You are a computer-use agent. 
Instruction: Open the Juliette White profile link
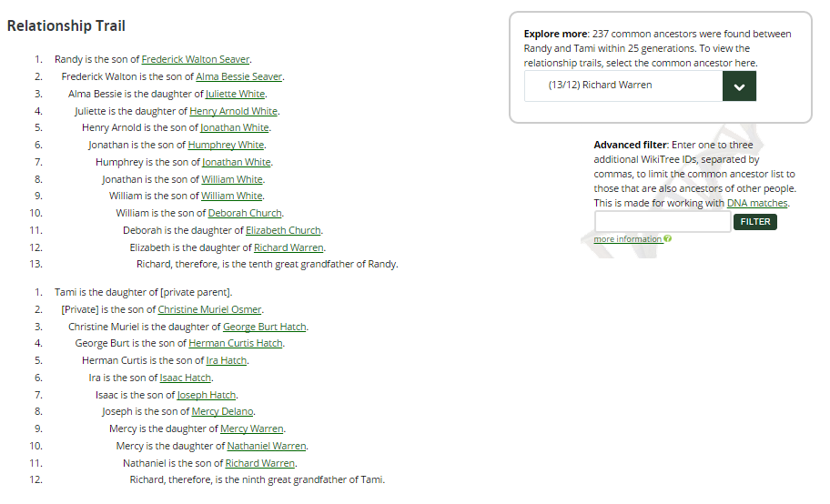click(235, 94)
